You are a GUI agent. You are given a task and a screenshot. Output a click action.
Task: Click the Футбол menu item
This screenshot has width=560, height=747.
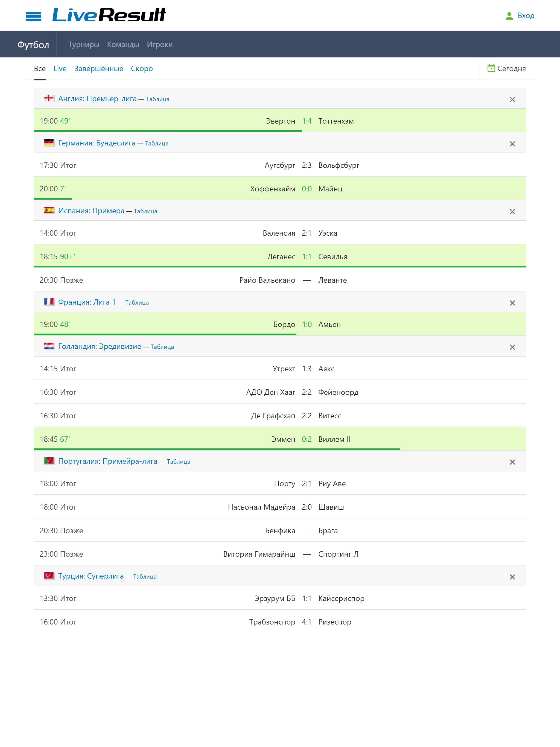click(34, 44)
